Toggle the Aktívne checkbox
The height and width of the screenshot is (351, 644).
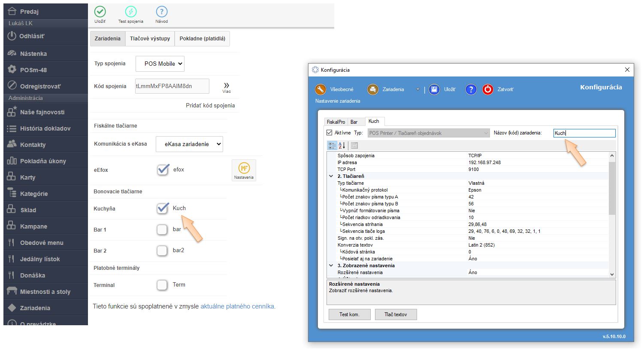pyautogui.click(x=330, y=133)
